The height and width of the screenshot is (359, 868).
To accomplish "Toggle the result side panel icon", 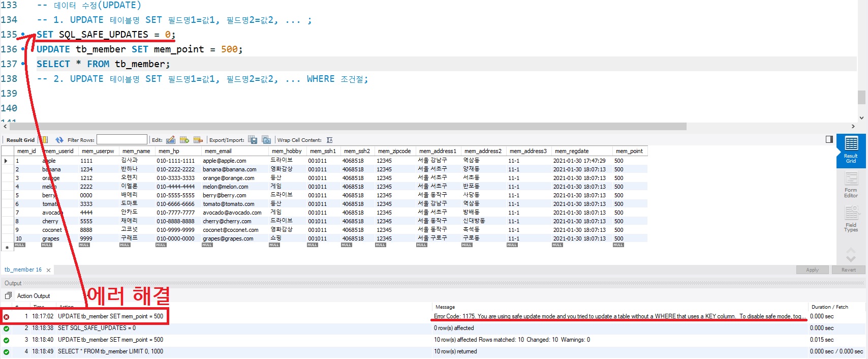I will click(x=829, y=139).
